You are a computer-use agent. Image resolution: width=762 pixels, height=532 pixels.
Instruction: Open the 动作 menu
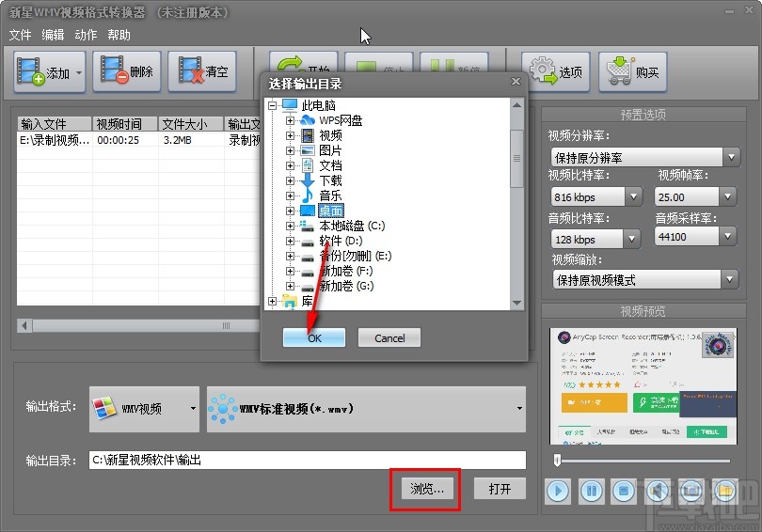coord(86,35)
